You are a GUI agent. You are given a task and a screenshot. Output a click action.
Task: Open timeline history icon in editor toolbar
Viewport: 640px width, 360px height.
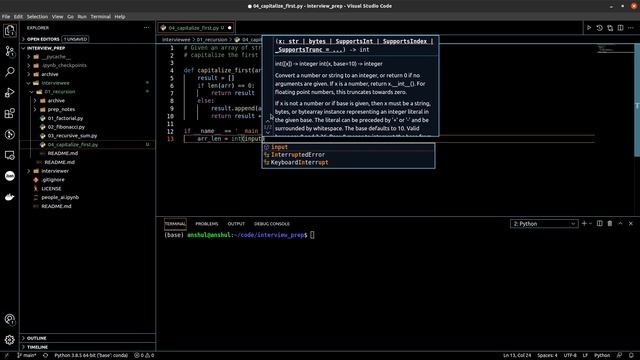tap(599, 28)
